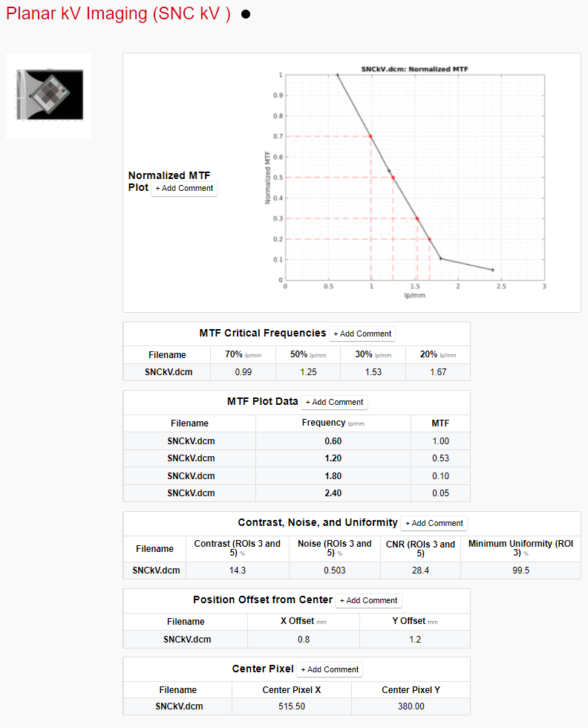Click the red 20% marker on MTF curve
588x728 pixels.
click(x=429, y=239)
